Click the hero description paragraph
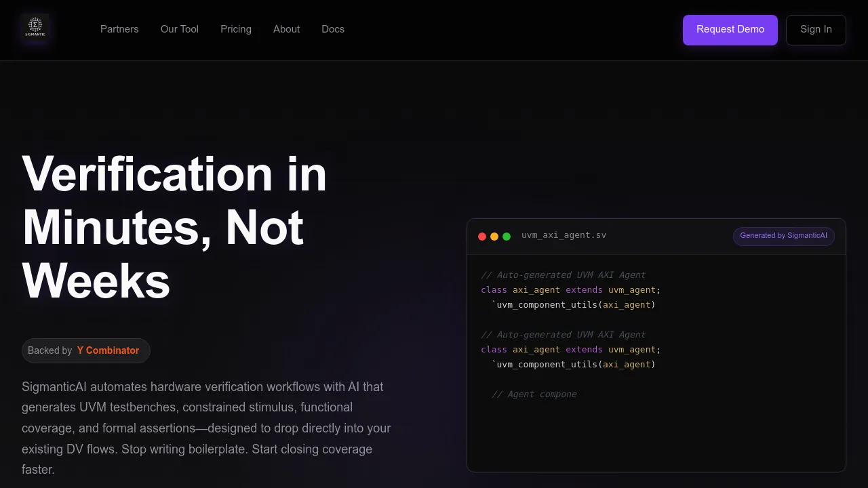 point(207,428)
